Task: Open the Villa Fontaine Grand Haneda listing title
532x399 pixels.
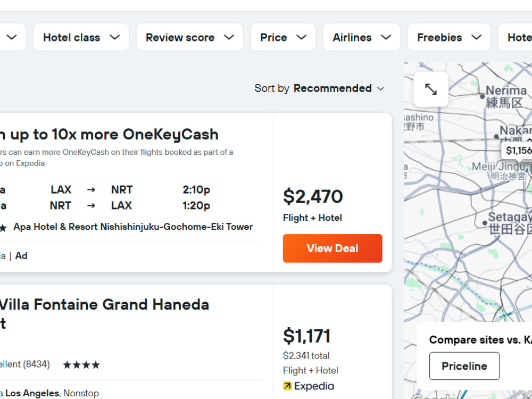Action: point(104,313)
